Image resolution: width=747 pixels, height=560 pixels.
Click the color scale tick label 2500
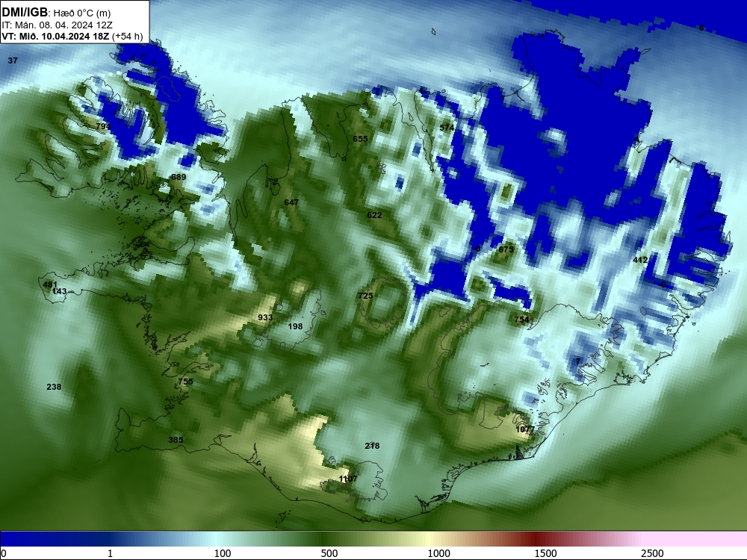(652, 553)
